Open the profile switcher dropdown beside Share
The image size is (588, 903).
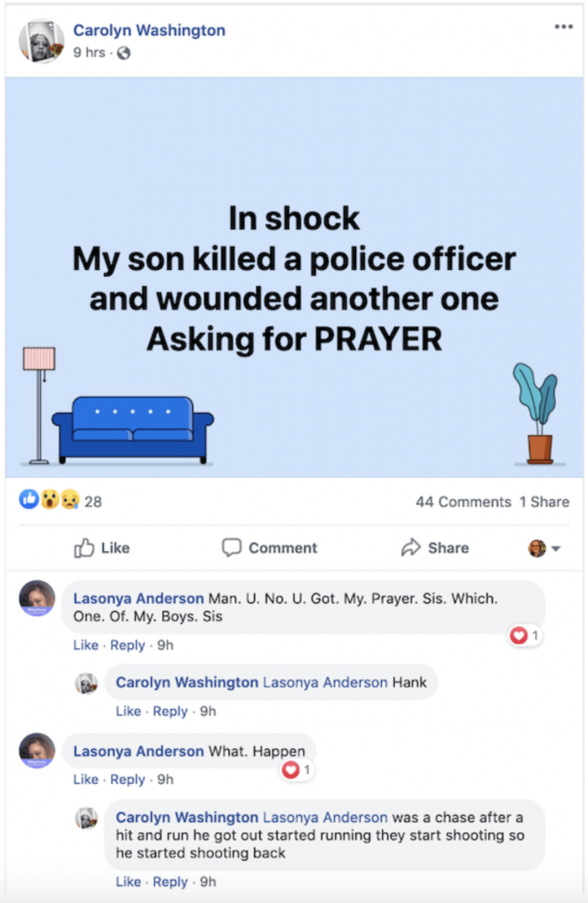[x=545, y=549]
